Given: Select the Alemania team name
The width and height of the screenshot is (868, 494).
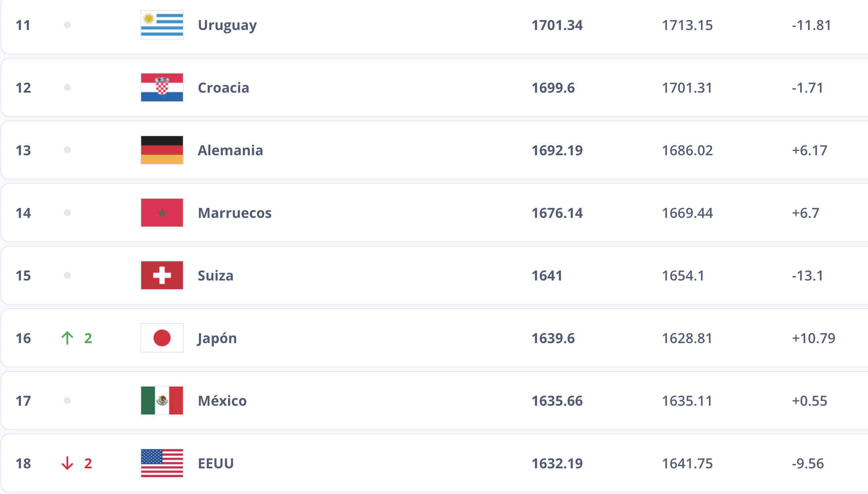Looking at the screenshot, I should (230, 150).
